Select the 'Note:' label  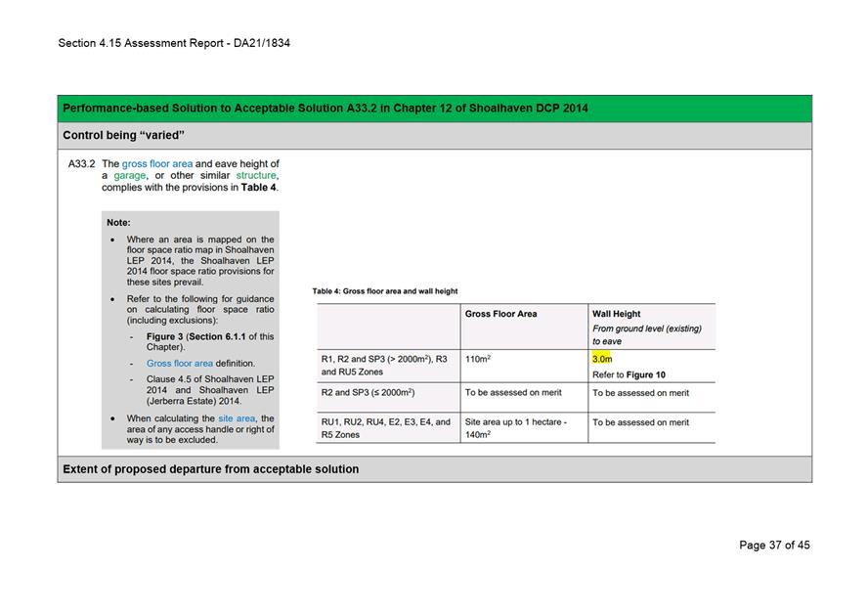click(118, 223)
